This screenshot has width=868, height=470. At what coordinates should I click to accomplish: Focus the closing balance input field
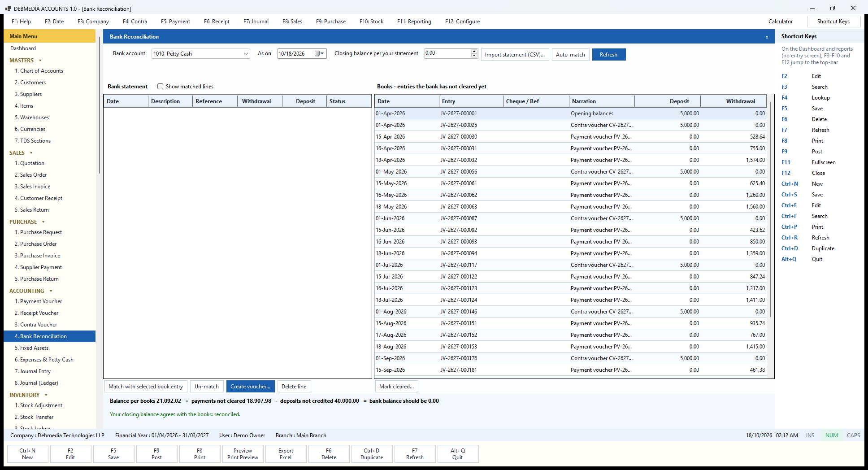click(447, 53)
